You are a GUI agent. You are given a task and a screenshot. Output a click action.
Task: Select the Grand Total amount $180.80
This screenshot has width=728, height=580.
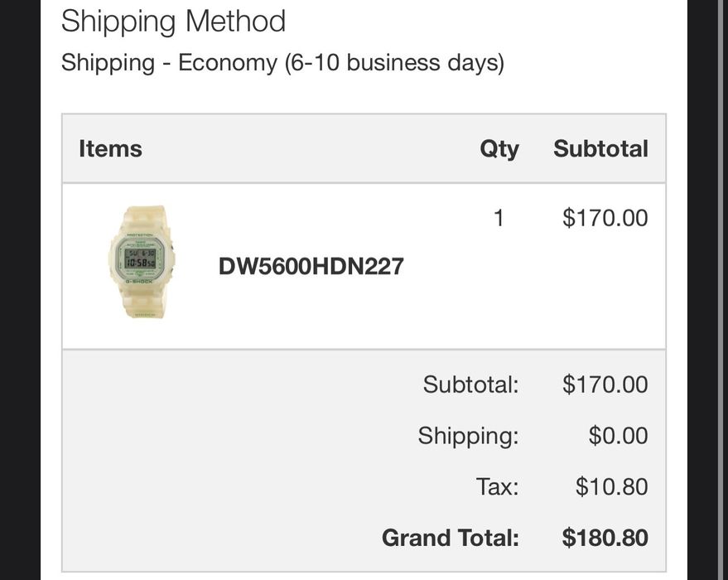pyautogui.click(x=605, y=538)
